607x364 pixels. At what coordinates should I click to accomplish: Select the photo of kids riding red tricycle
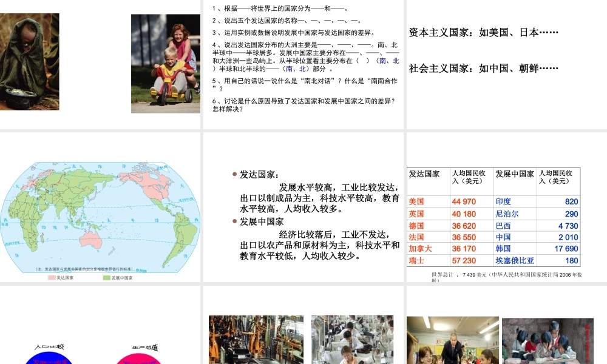point(166,64)
